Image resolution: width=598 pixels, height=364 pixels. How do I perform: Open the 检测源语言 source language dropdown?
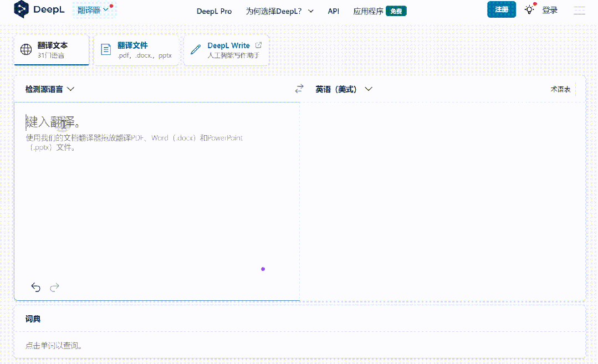pos(49,89)
